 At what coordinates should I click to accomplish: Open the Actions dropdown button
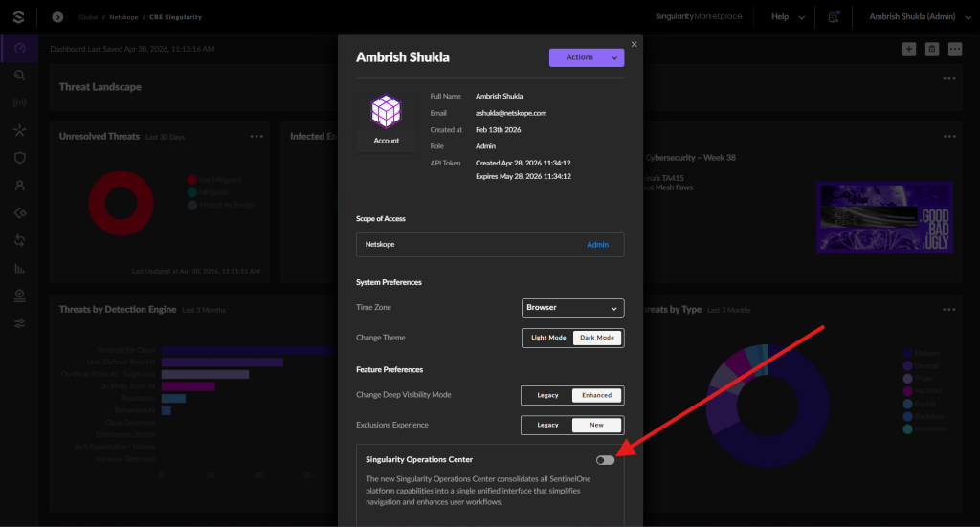[587, 57]
